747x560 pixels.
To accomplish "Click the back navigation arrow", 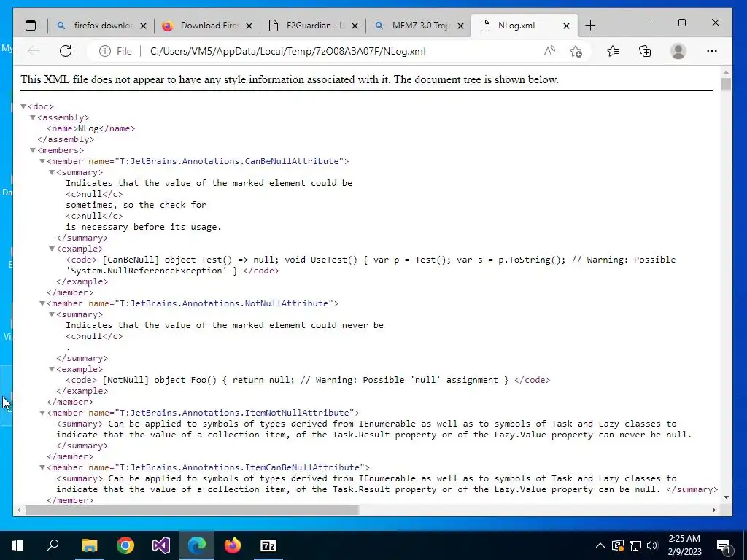I will point(34,51).
